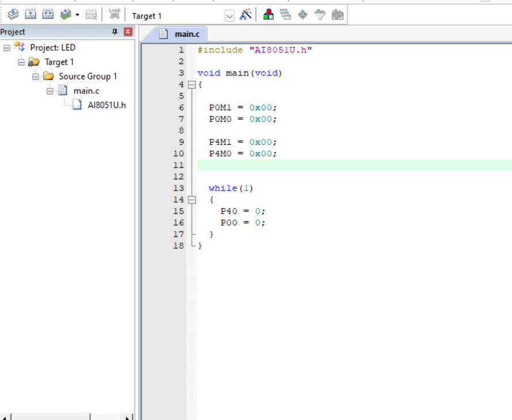Click the Manage Run-Time Environment diamond icon
This screenshot has height=420, width=512.
[303, 14]
